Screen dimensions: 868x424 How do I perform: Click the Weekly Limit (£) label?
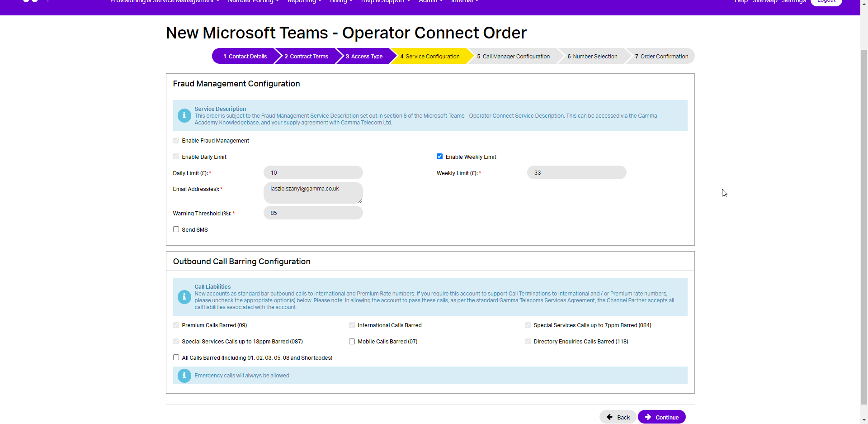[x=458, y=173]
